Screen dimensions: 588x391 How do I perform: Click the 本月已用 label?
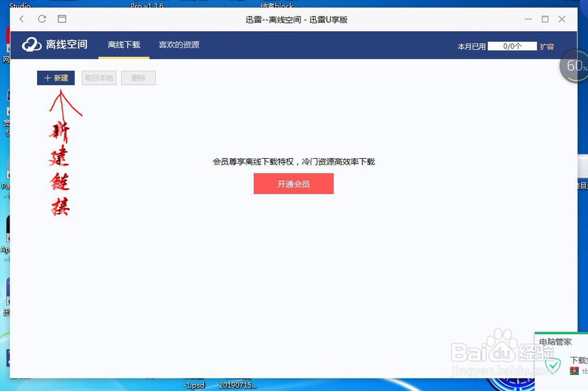coord(472,46)
